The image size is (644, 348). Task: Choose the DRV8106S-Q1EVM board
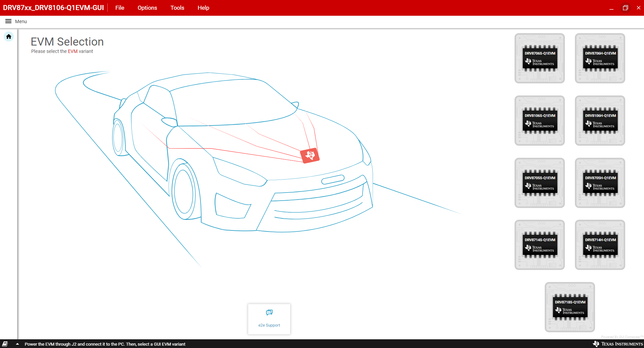pos(540,121)
